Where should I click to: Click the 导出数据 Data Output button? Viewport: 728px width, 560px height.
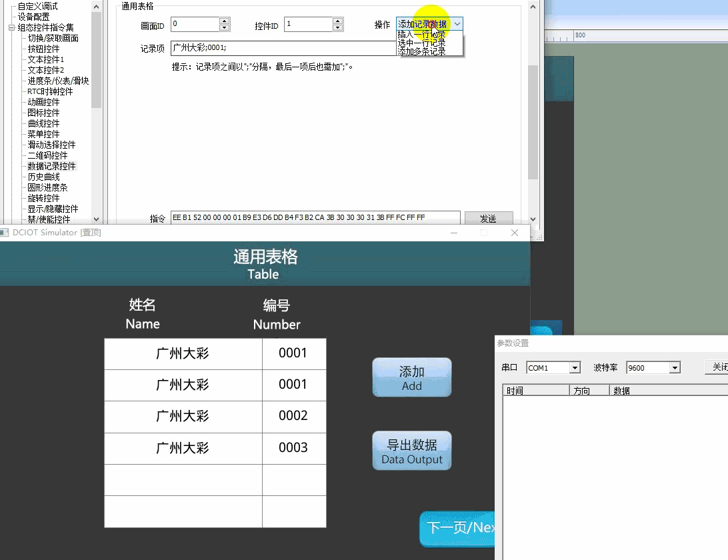click(412, 451)
